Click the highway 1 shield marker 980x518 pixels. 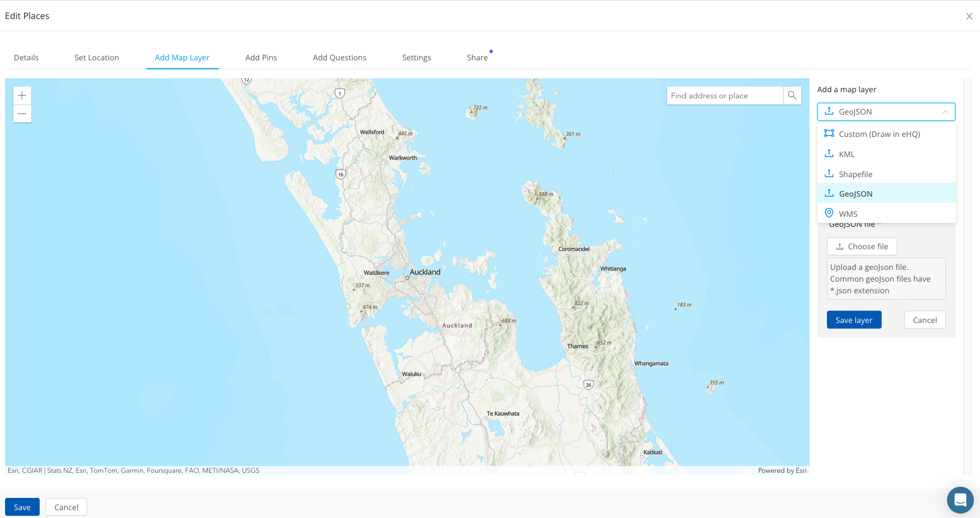[x=340, y=93]
